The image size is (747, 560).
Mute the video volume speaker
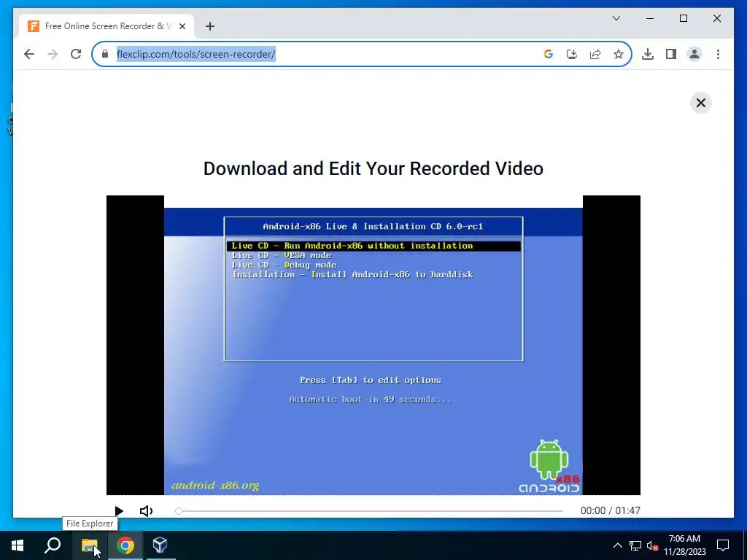(x=146, y=511)
